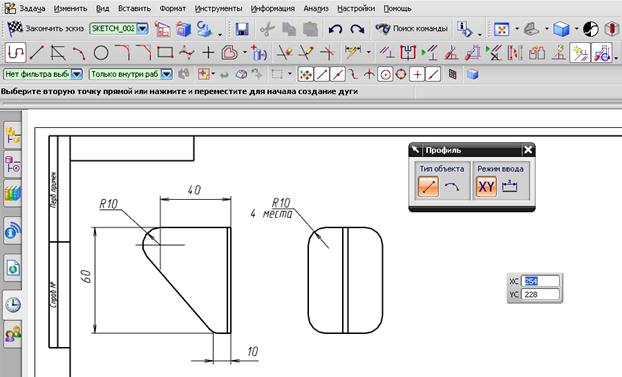Select the Point (plus) sketch tool
The image size is (622, 377).
pyautogui.click(x=208, y=52)
